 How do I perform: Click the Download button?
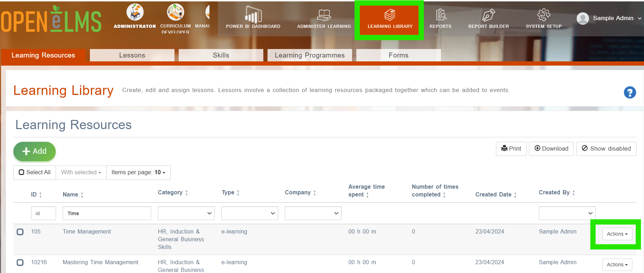pyautogui.click(x=551, y=149)
